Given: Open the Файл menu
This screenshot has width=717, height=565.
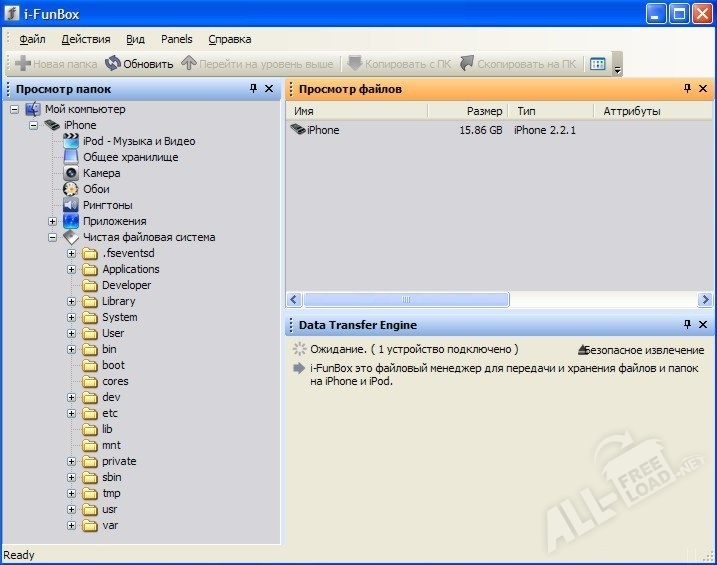Looking at the screenshot, I should (32, 39).
